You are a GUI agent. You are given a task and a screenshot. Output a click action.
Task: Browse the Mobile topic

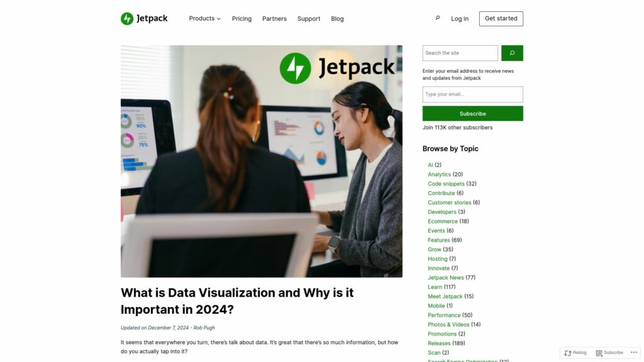436,306
